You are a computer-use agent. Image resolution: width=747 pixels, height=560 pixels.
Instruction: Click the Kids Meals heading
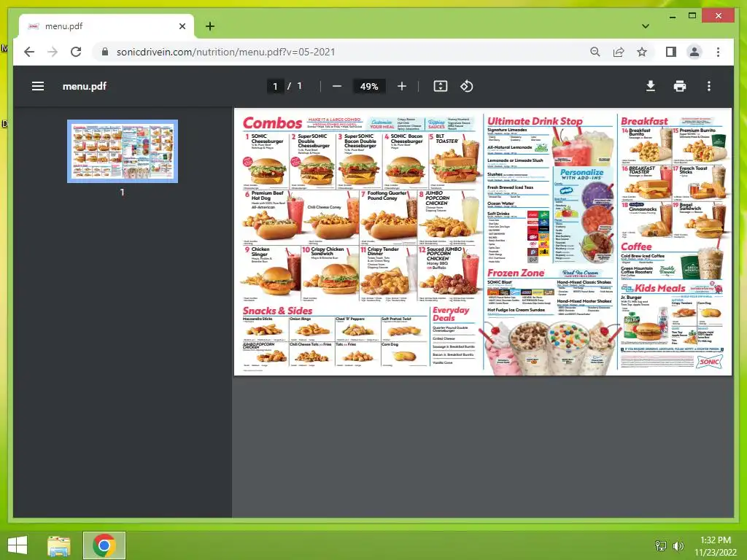click(x=659, y=288)
